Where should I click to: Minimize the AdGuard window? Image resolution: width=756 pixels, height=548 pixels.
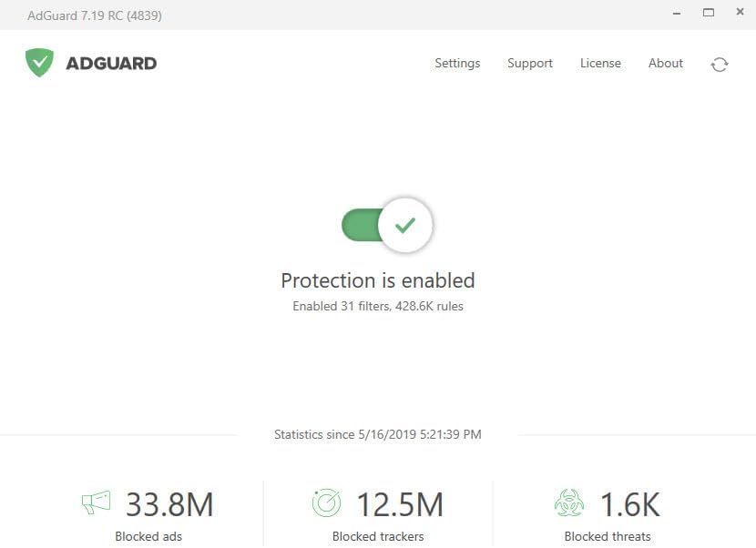point(675,13)
